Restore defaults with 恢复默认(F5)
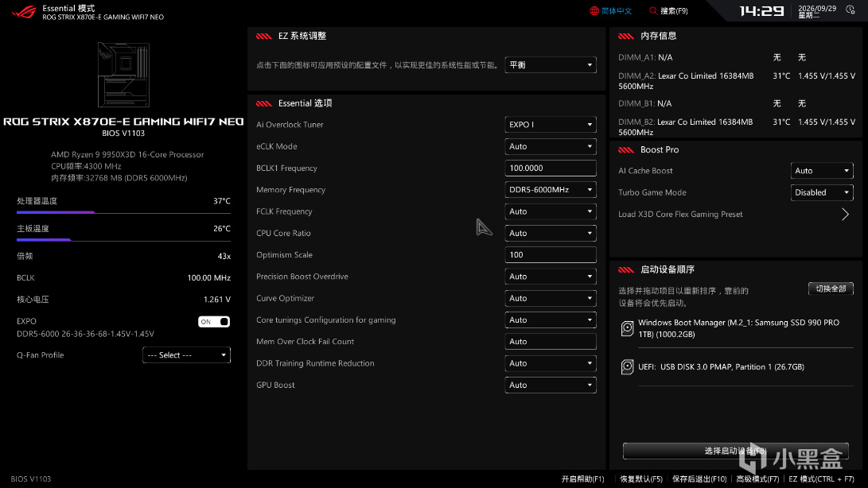This screenshot has height=488, width=868. (x=641, y=479)
